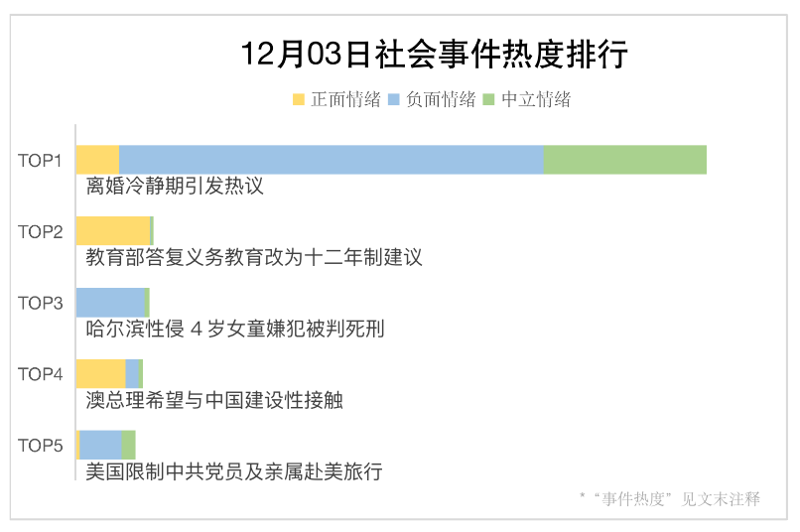Click the green segment of TOP1 bar
Image resolution: width=800 pixels, height=532 pixels.
(625, 160)
